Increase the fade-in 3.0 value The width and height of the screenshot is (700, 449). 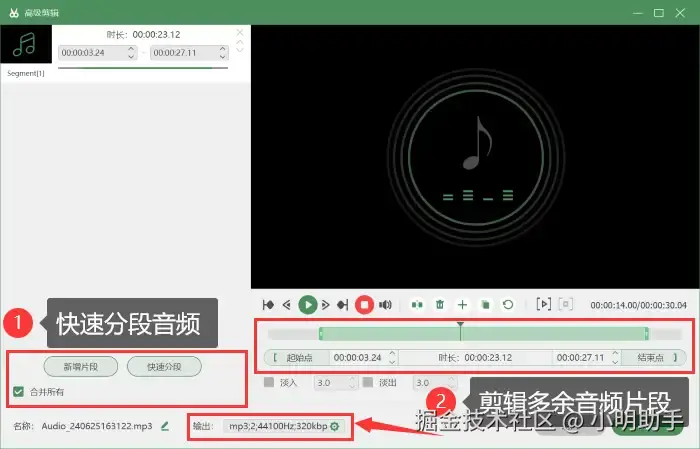coord(352,379)
